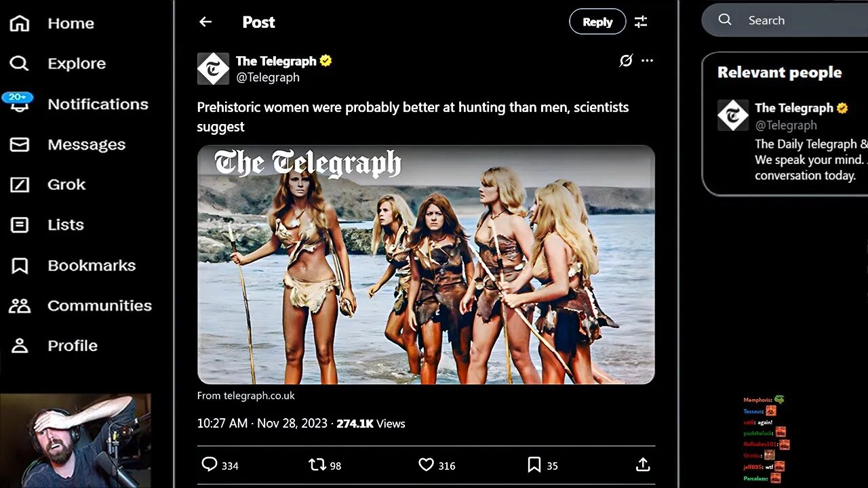
Task: Like the post with heart icon
Action: [x=426, y=465]
